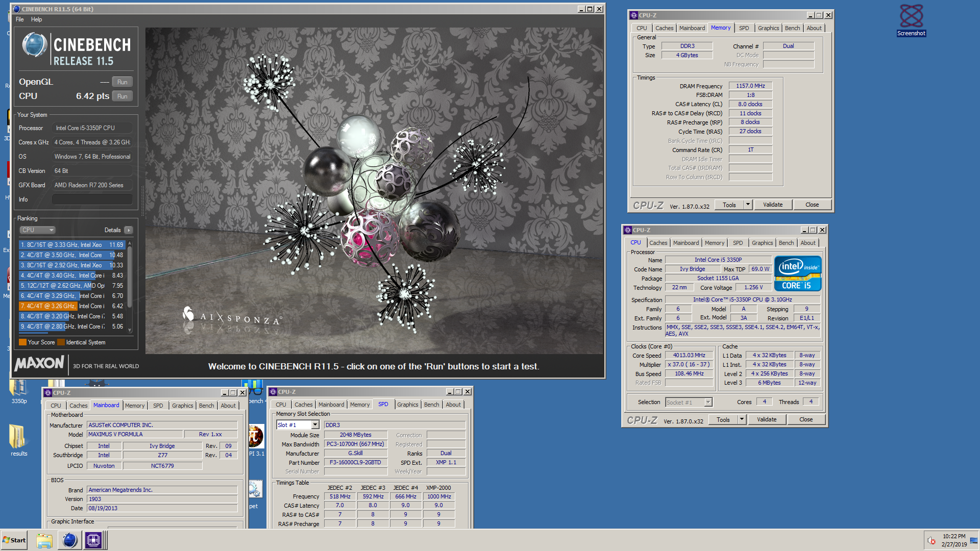Click the ranking list scroll-up arrow
Image resolution: width=980 pixels, height=551 pixels.
(x=130, y=243)
